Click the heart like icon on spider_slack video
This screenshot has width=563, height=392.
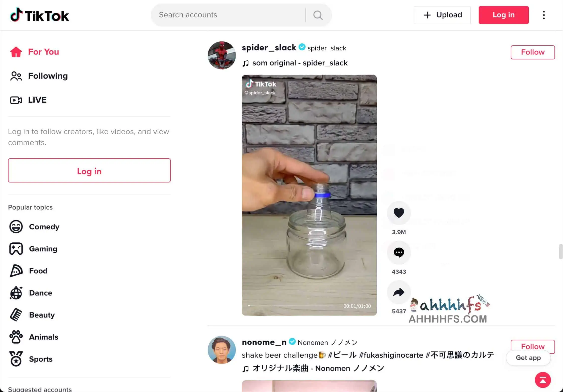(x=399, y=213)
